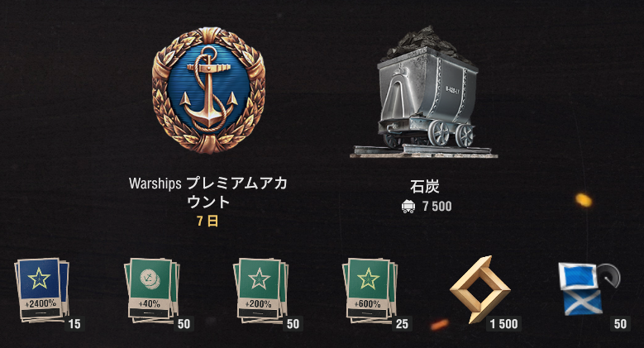Image resolution: width=644 pixels, height=348 pixels.
Task: Click the 50 count badge on +40% cards
Action: (x=184, y=324)
